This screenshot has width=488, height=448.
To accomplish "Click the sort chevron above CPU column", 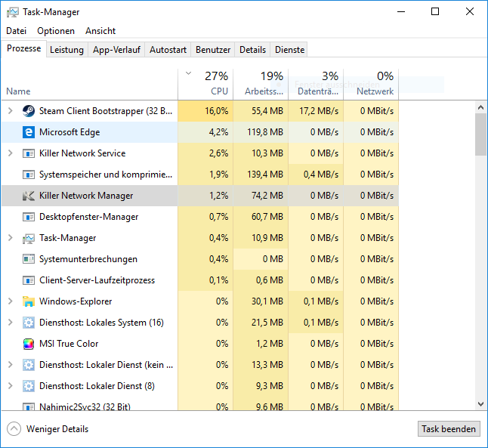I will pos(188,73).
